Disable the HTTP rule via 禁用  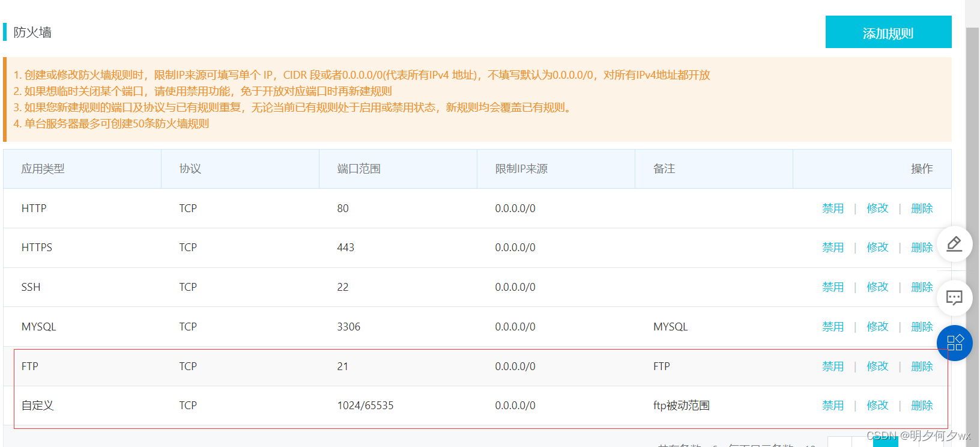tap(833, 208)
